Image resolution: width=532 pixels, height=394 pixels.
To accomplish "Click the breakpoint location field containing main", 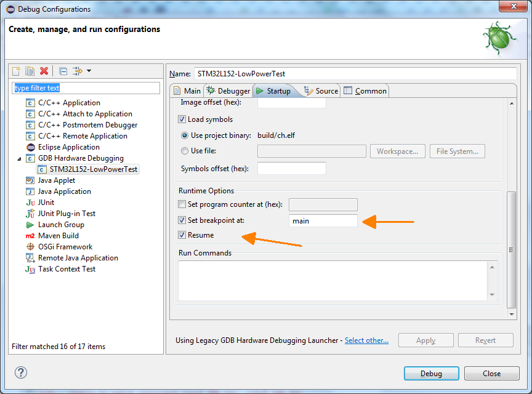I will (323, 220).
